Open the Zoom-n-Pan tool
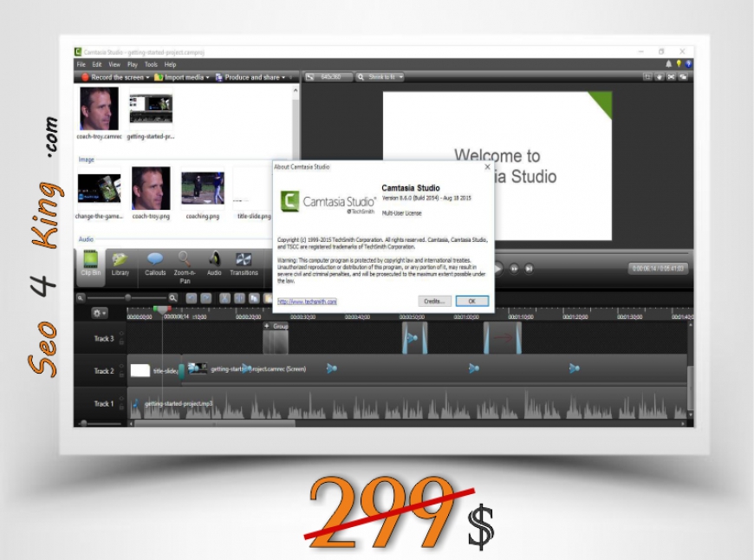This screenshot has height=560, width=754. point(185,268)
